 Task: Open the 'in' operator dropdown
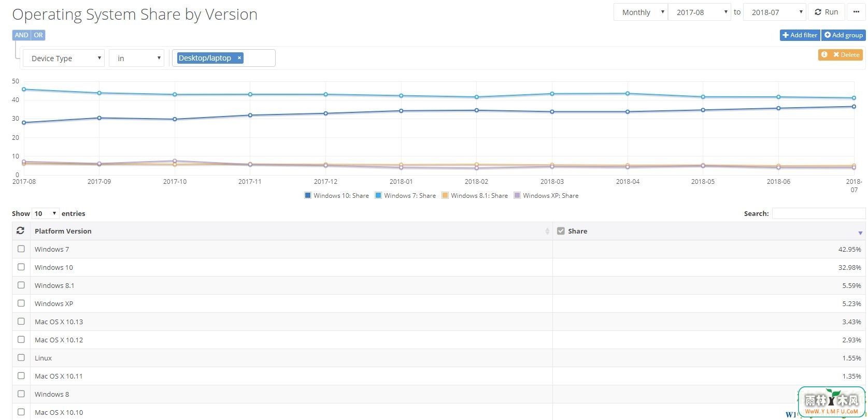click(136, 58)
